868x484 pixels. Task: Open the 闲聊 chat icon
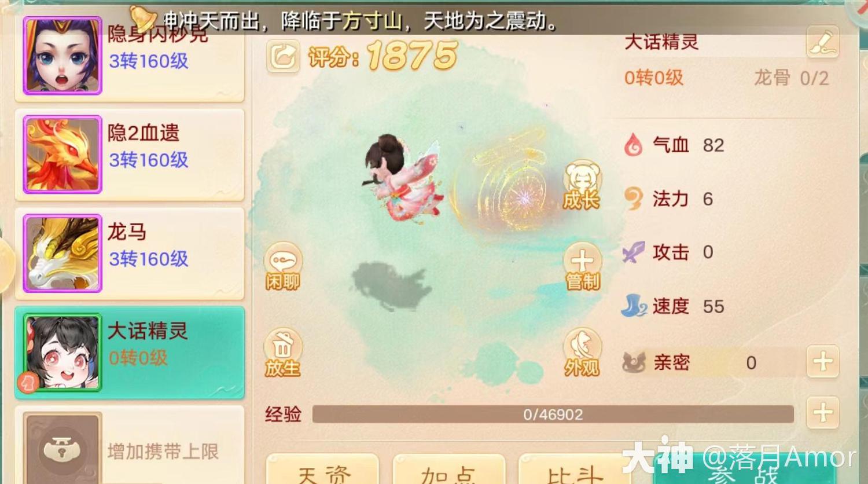(283, 266)
